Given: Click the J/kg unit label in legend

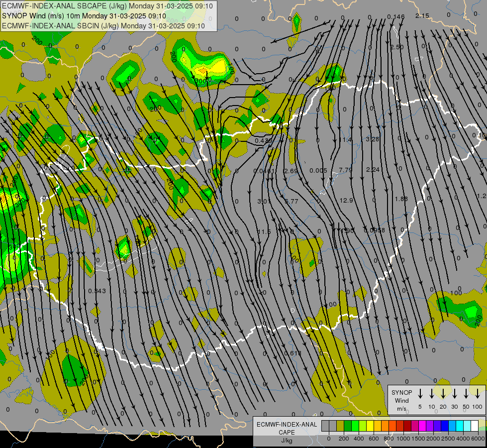Looking at the screenshot, I should click(x=287, y=441).
